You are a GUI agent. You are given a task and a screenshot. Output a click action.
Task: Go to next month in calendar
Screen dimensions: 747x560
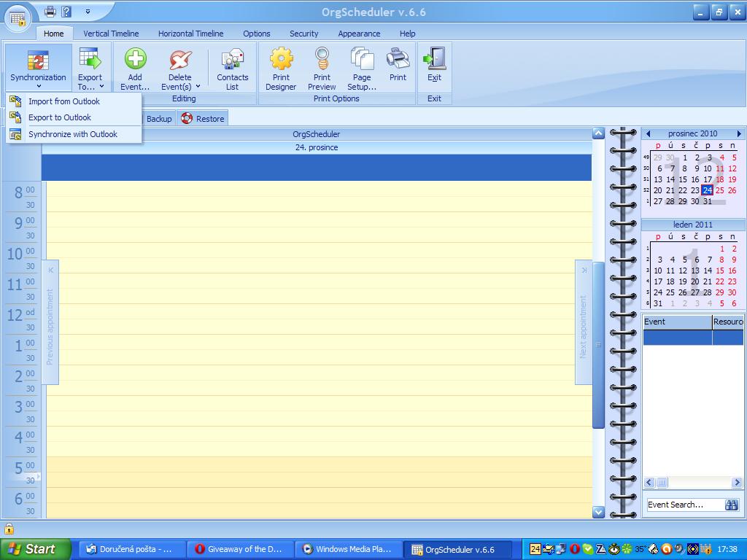click(x=738, y=134)
